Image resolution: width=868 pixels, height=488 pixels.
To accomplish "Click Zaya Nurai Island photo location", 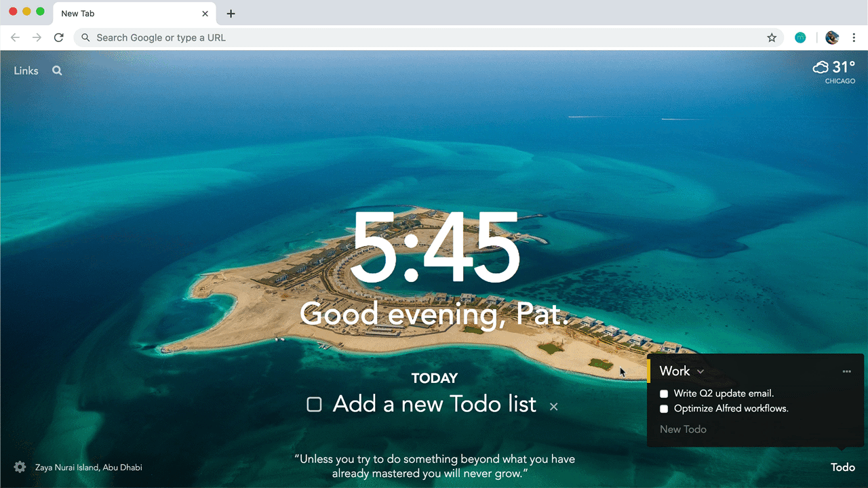I will coord(89,467).
